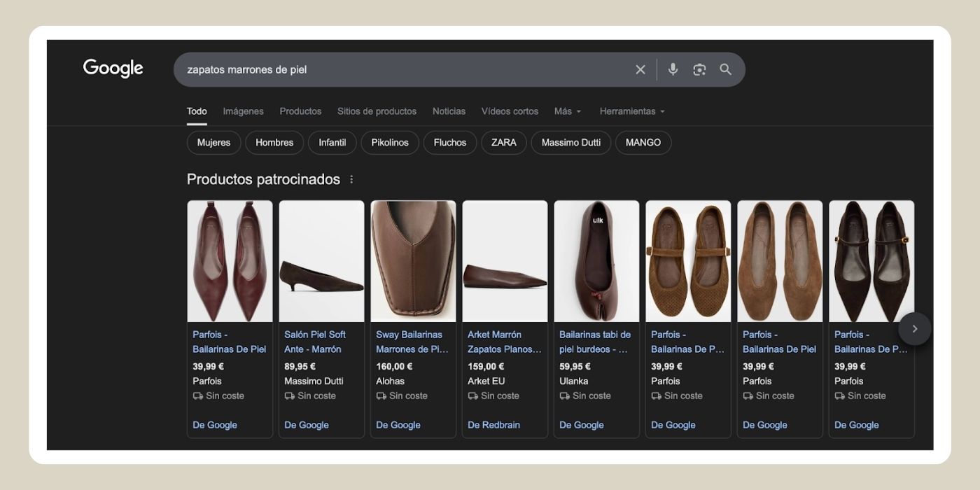Open Google Lens image search icon
Screen dimensions: 980x490
[699, 69]
